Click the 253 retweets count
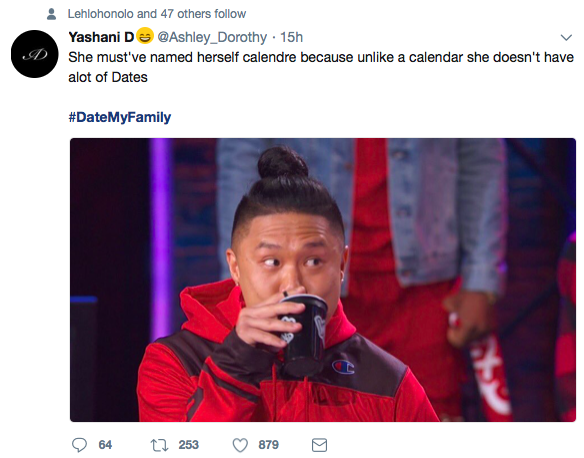This screenshot has width=584, height=458. pos(188,445)
